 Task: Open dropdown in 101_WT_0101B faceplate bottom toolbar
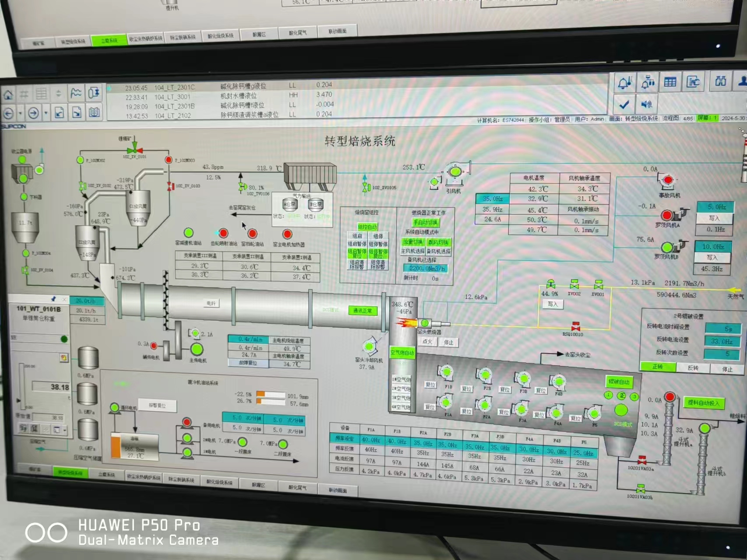pos(64,430)
